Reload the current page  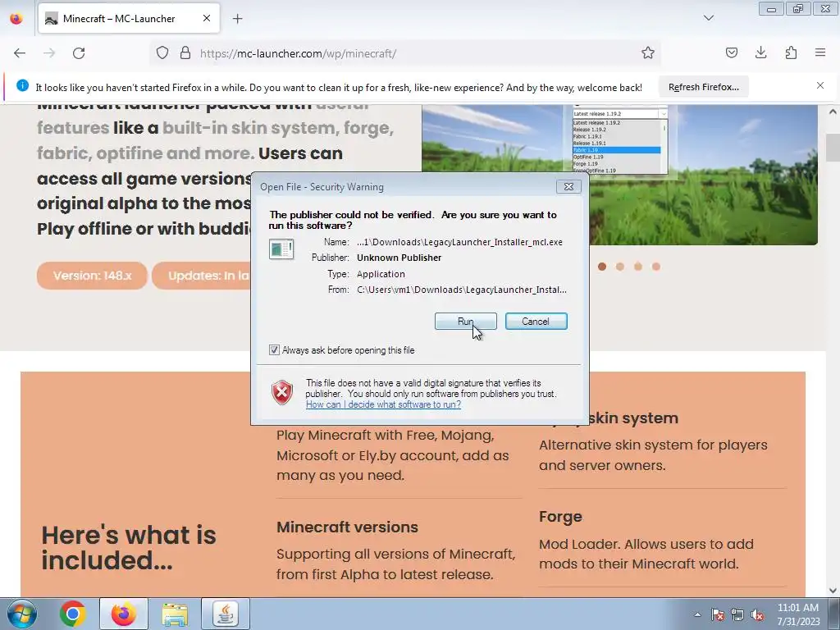(79, 53)
